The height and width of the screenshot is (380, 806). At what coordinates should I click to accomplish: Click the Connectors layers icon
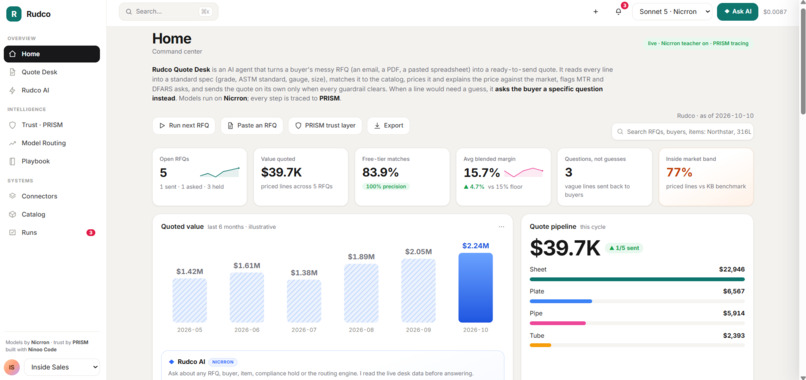[x=12, y=196]
